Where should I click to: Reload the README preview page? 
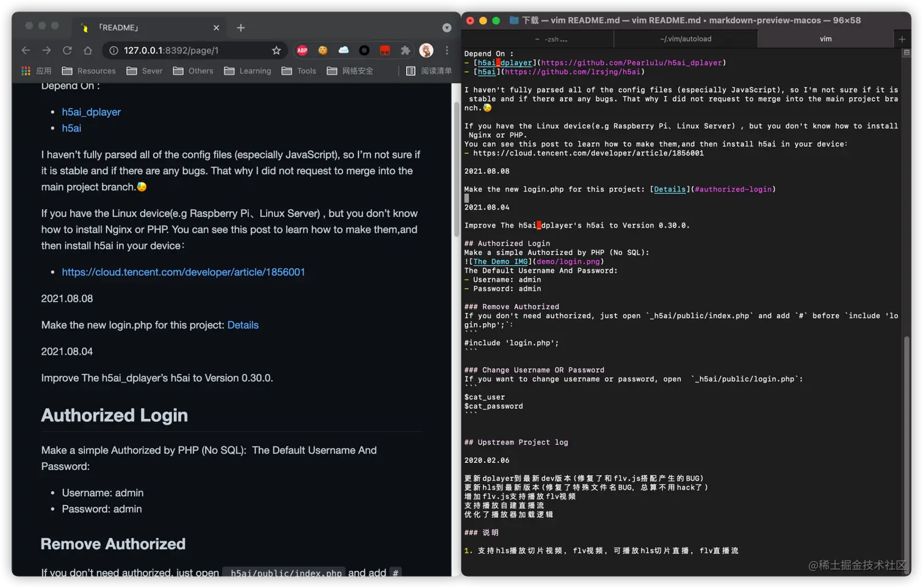point(67,51)
